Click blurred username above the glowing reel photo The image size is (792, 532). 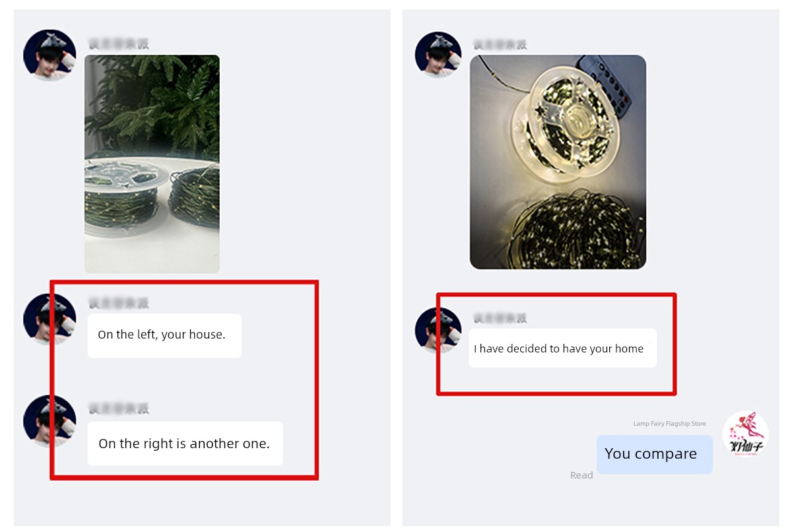(x=500, y=45)
